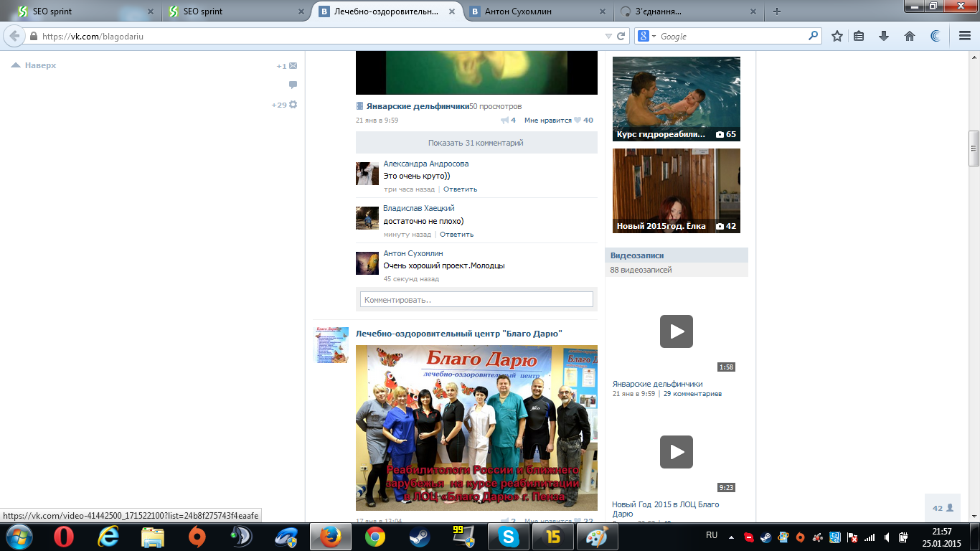Open the 88 видеозаписей count link
Screen dimensions: 980x551
[641, 270]
